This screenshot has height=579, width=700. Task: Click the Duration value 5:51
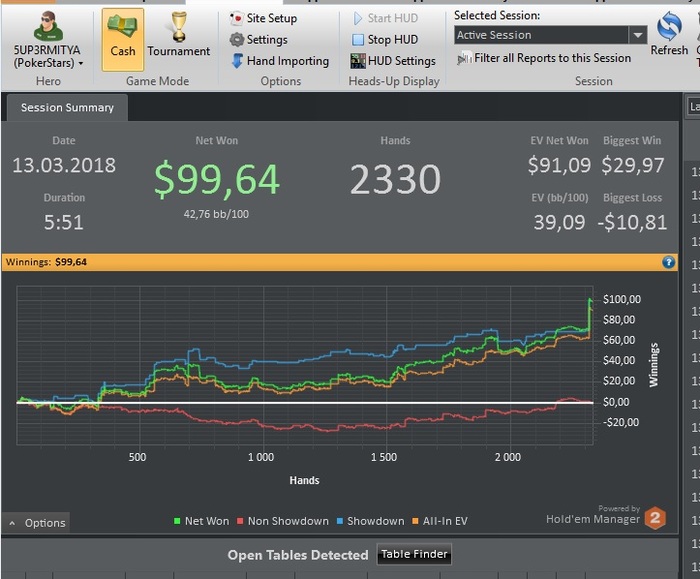point(64,222)
